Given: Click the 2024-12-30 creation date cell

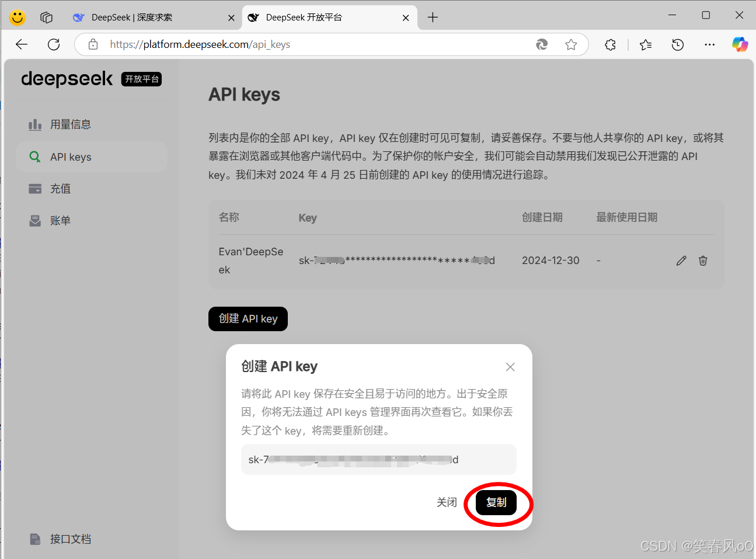Looking at the screenshot, I should point(551,261).
